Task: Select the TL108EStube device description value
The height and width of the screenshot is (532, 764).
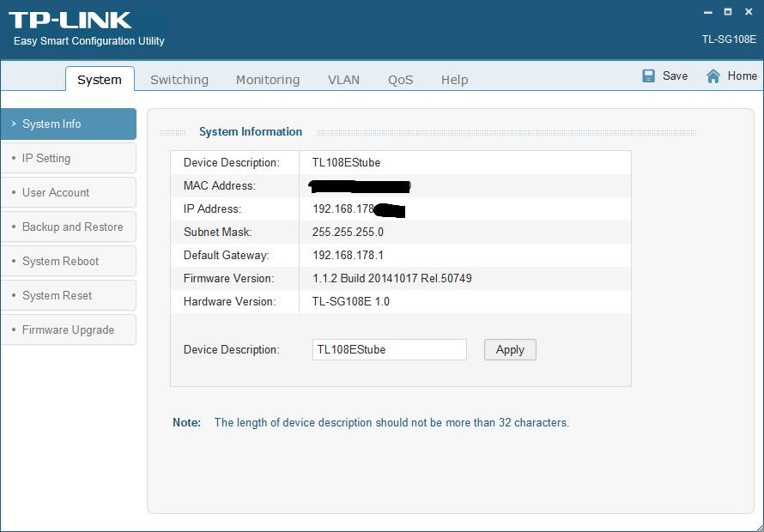Action: (346, 163)
